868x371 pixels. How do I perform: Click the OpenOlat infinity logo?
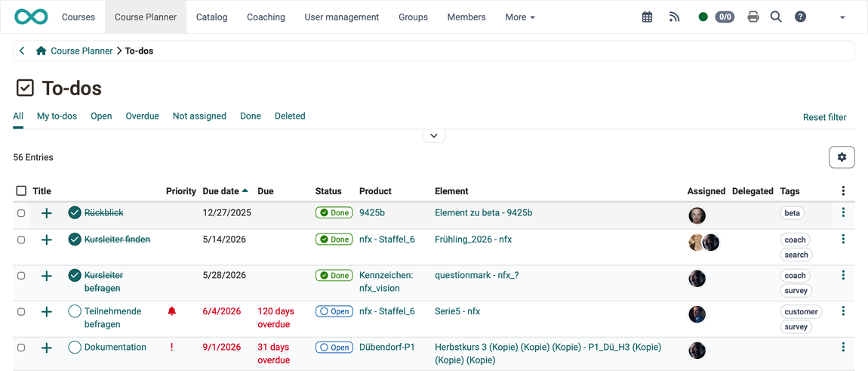coord(32,17)
